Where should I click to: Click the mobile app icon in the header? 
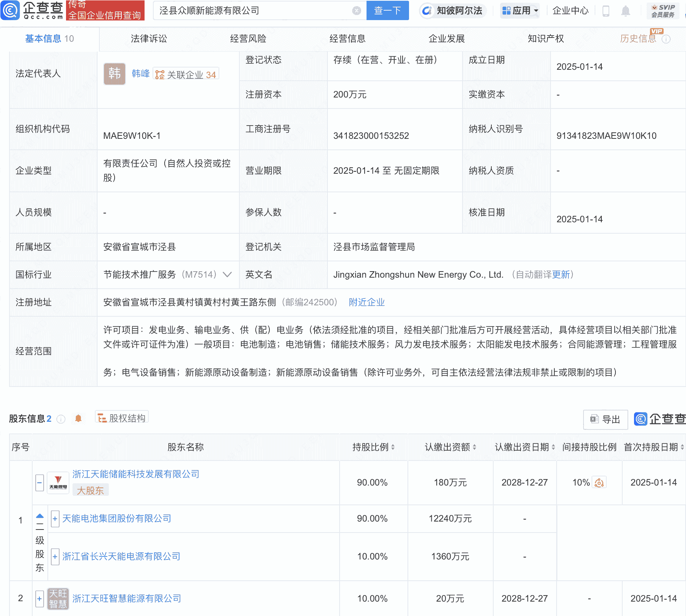point(606,11)
